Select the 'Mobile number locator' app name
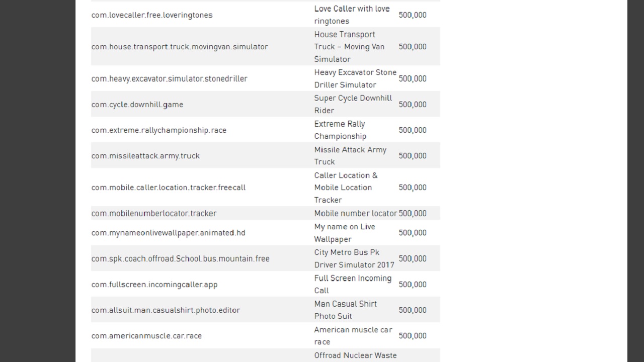Screen dimensions: 644x362 (x=355, y=213)
